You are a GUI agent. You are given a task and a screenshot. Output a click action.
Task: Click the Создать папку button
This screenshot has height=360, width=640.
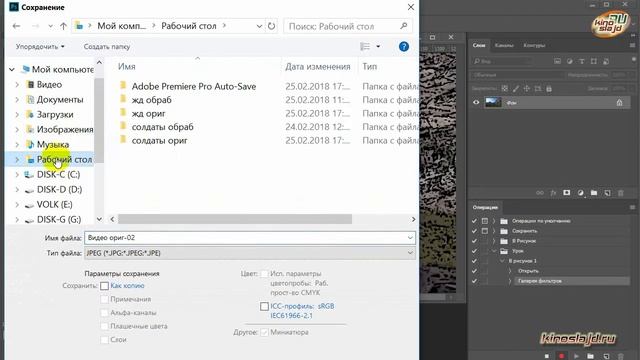107,47
